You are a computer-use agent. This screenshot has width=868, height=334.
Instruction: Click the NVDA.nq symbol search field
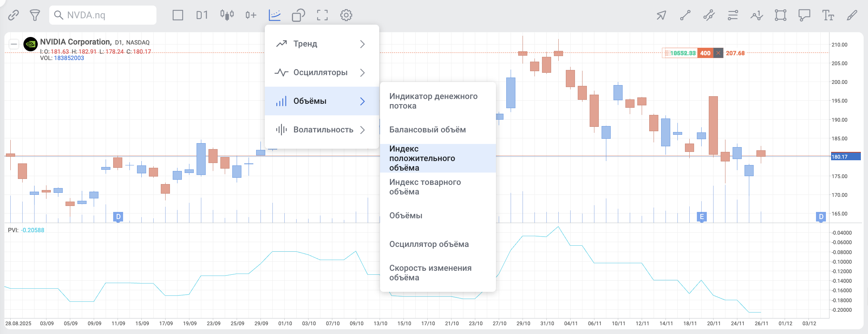coord(103,15)
